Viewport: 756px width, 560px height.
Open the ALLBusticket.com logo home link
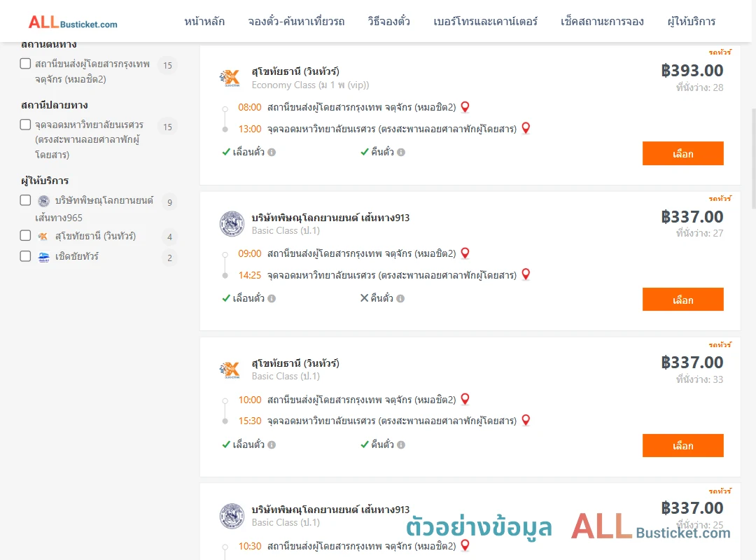coord(73,22)
